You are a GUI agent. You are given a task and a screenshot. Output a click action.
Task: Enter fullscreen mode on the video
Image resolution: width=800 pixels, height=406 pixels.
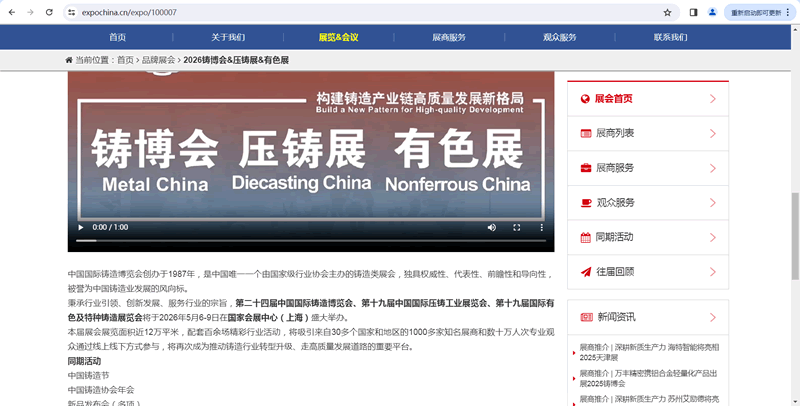tap(516, 227)
